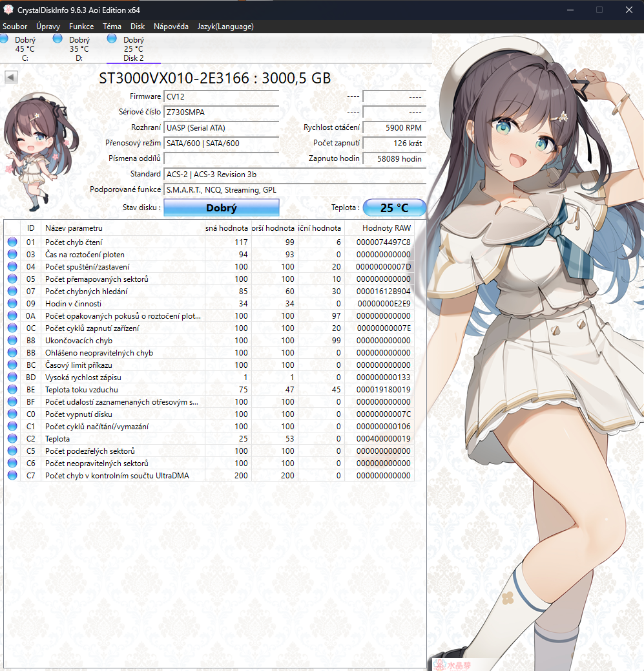Click the status orb for Hodin v činnosti
The width and height of the screenshot is (644, 671).
tap(12, 303)
